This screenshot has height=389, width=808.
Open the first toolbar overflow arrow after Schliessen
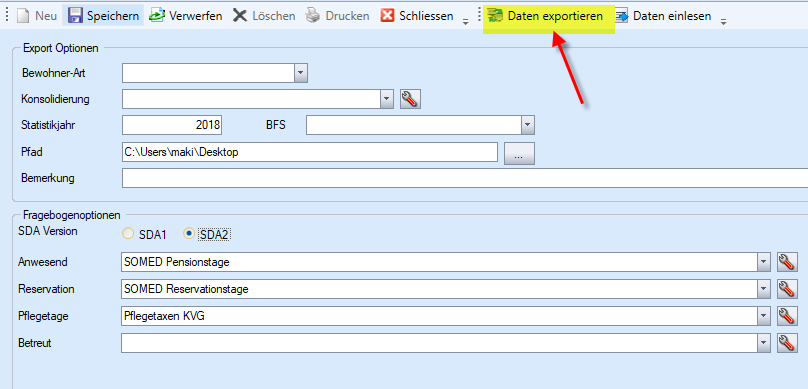tap(465, 21)
